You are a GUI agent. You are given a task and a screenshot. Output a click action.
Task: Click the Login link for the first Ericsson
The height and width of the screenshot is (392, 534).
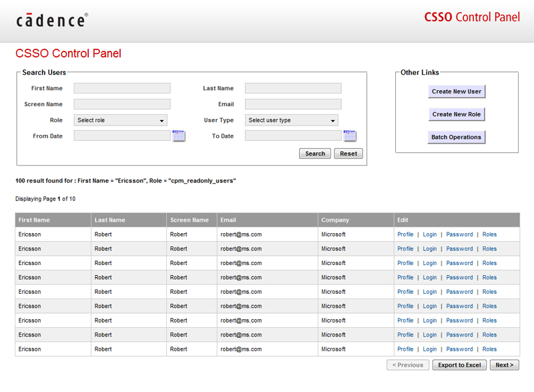[429, 234]
